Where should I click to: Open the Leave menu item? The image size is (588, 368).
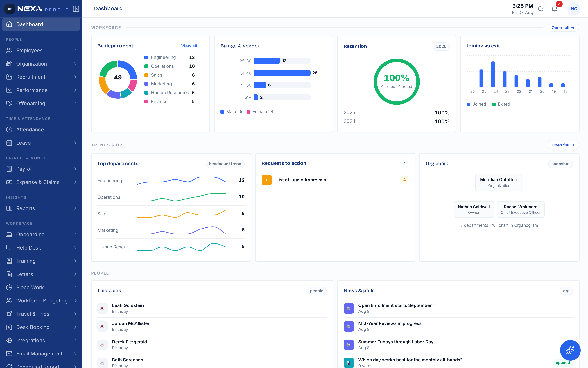(41, 143)
